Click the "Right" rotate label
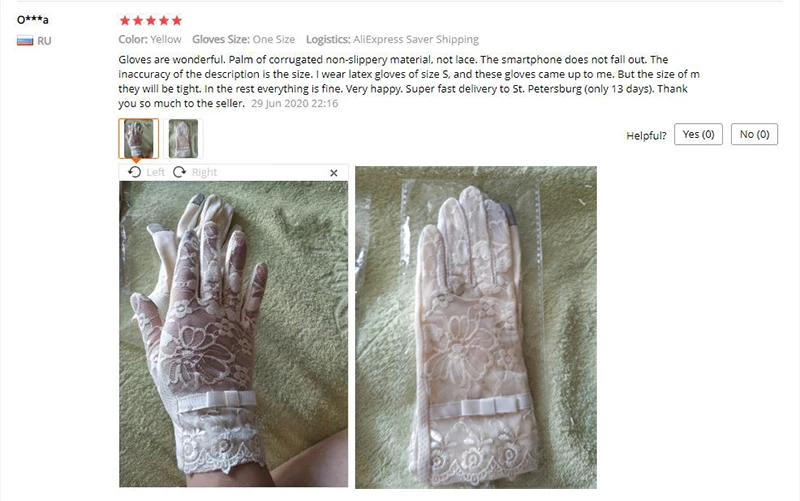Screen dimensions: 800x501 tap(204, 172)
